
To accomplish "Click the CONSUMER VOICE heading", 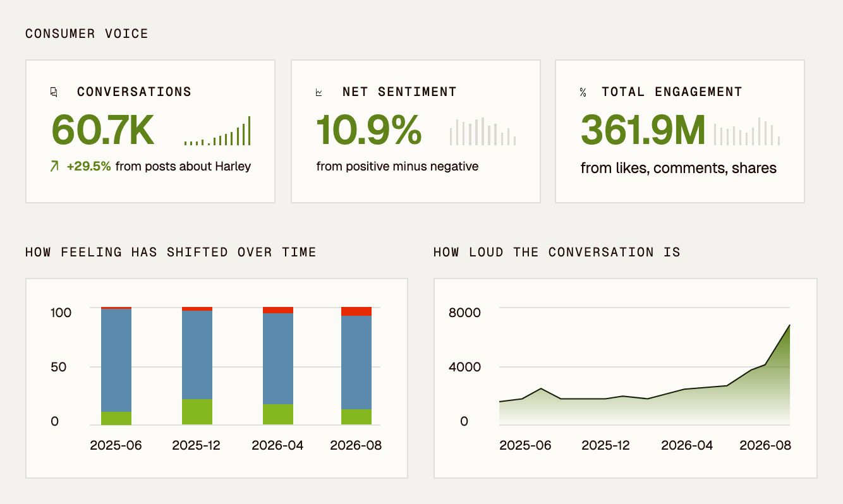I will click(x=87, y=34).
